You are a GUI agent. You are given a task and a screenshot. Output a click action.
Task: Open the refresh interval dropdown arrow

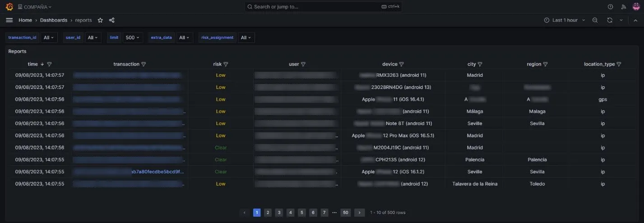(x=621, y=20)
